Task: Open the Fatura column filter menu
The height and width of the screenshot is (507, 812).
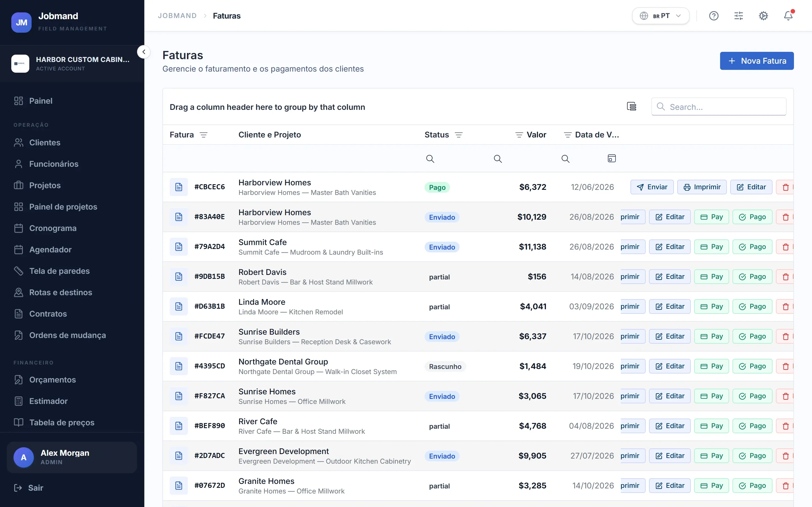Action: point(204,135)
